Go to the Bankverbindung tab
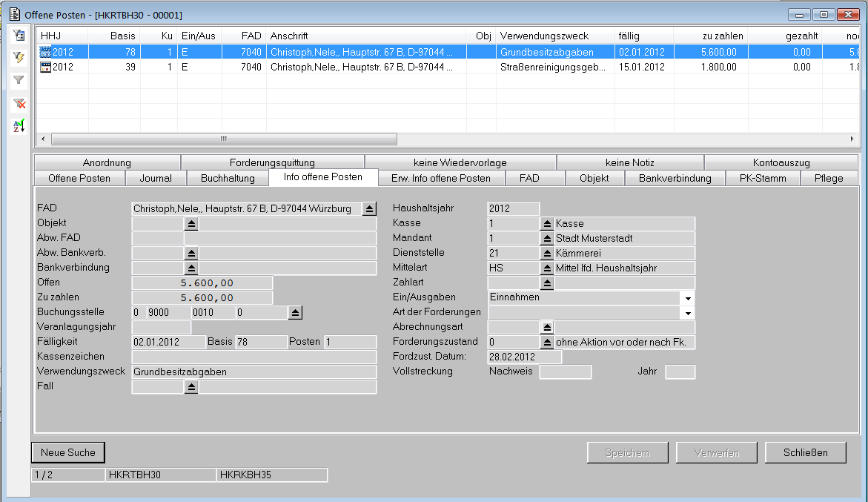Viewport: 868px width, 502px height. click(x=675, y=178)
